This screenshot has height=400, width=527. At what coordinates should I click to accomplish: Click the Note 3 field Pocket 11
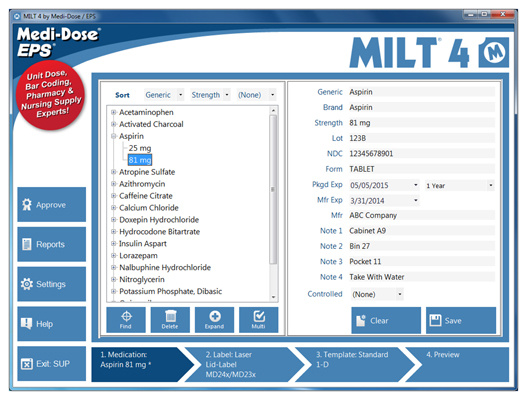[x=421, y=262]
